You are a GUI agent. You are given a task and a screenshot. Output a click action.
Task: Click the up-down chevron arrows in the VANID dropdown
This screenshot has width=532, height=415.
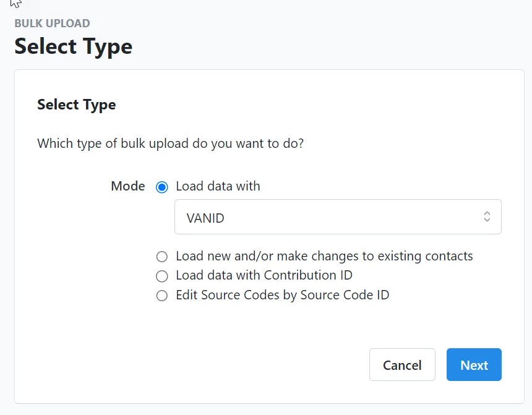487,216
